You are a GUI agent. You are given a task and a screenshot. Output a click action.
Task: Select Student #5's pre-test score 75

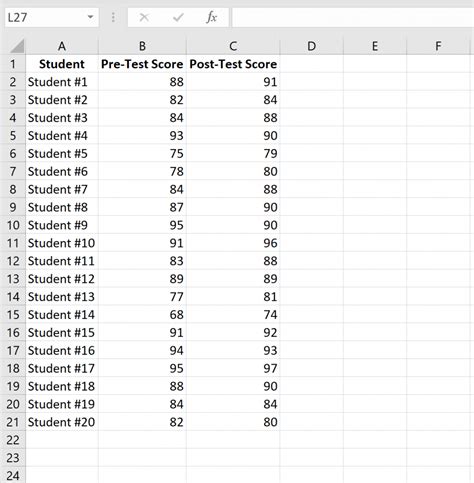pos(142,153)
